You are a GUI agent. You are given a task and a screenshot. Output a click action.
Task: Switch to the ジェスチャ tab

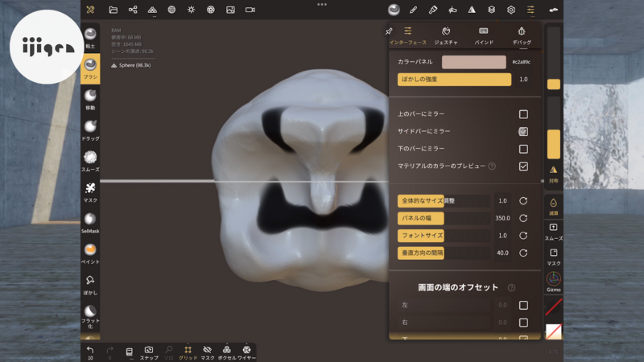tap(446, 35)
